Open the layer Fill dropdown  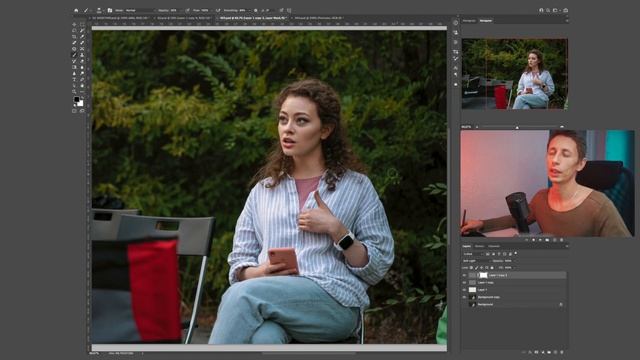[x=515, y=268]
